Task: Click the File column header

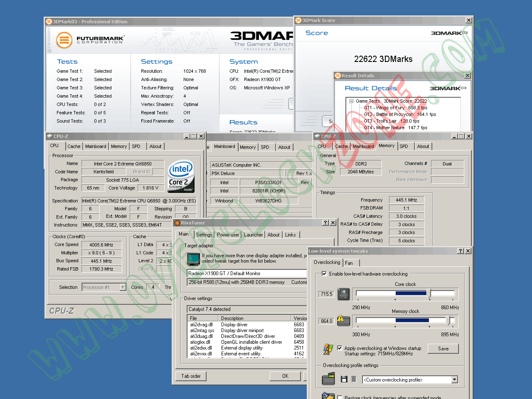Action: point(203,318)
